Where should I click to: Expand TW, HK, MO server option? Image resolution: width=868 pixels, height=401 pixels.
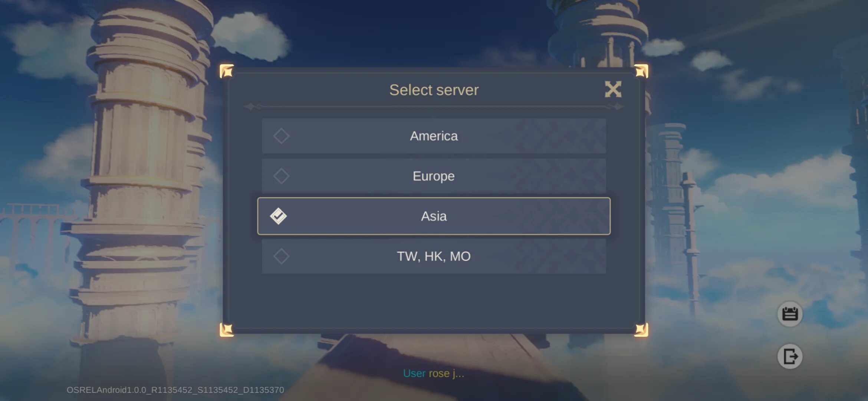click(434, 256)
